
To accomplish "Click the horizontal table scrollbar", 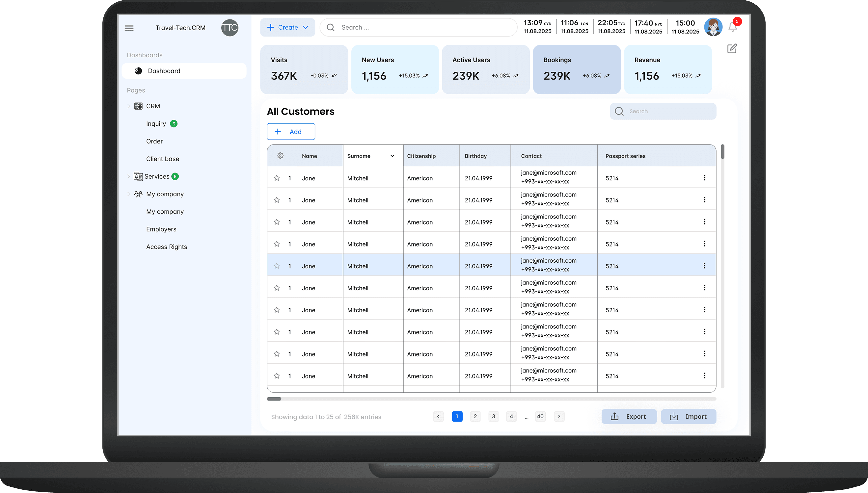I will 491,399.
